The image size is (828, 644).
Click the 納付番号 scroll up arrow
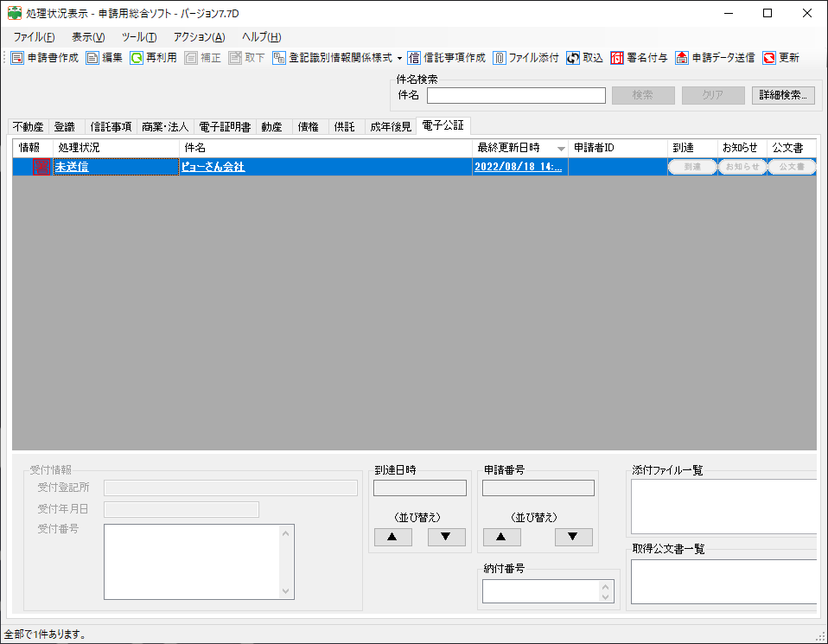(x=606, y=586)
